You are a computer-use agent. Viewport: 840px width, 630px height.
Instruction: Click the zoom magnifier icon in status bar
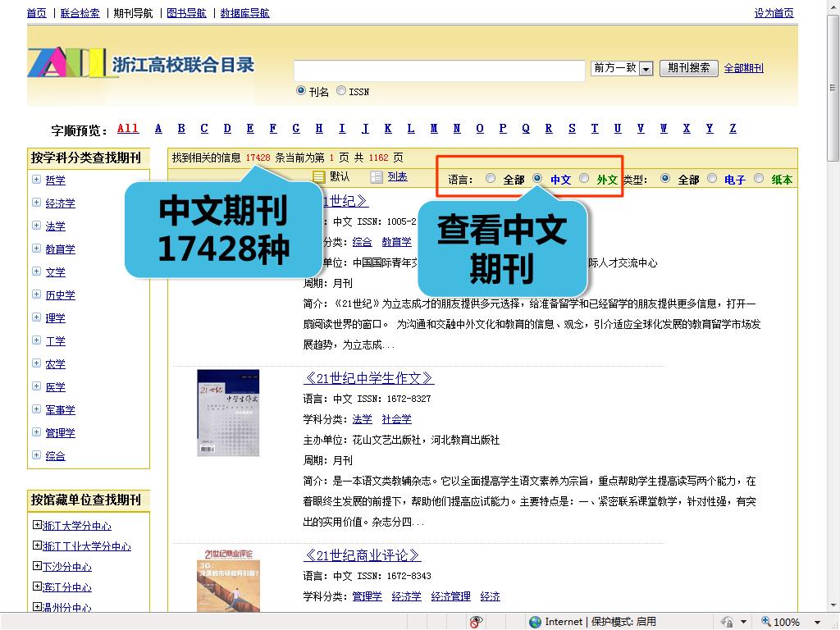point(766,622)
